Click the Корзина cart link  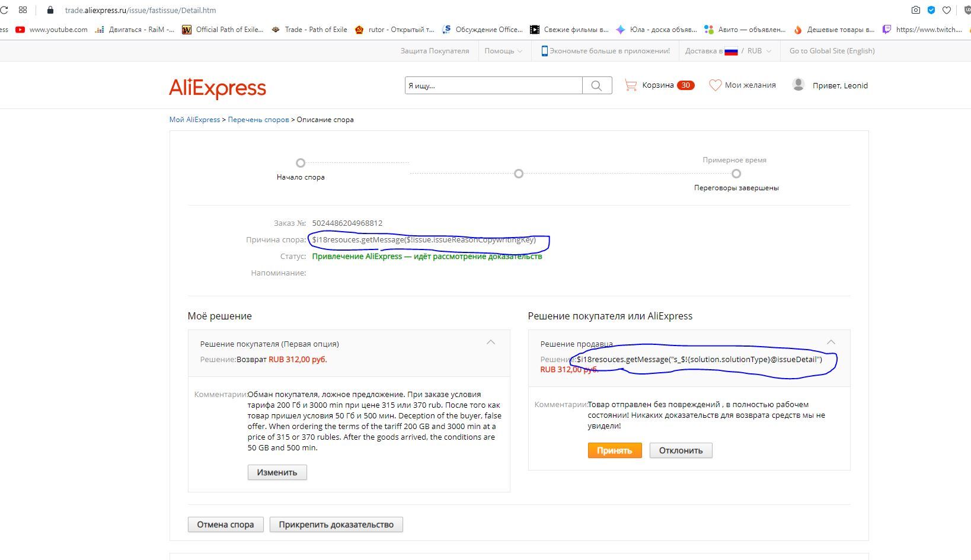tap(658, 85)
